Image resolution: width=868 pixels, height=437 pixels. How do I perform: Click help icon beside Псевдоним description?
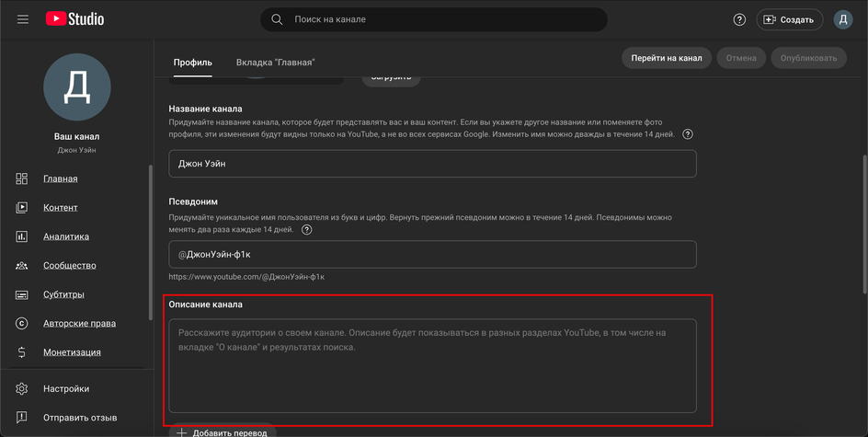[x=307, y=229]
